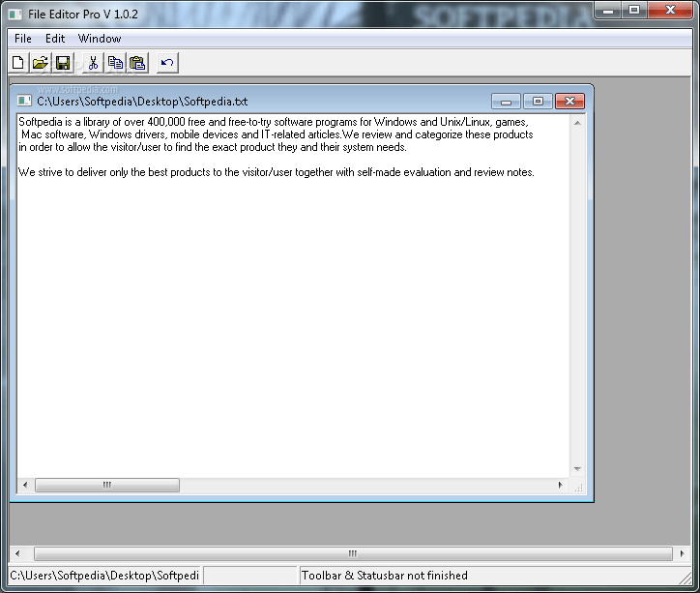This screenshot has width=700, height=593.
Task: Click the 'Softpedia is a library' text line
Action: [274, 122]
